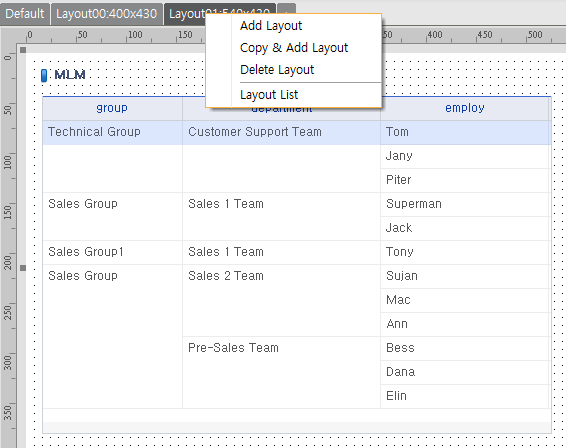Switch to the Default tab
The width and height of the screenshot is (566, 448).
click(25, 14)
